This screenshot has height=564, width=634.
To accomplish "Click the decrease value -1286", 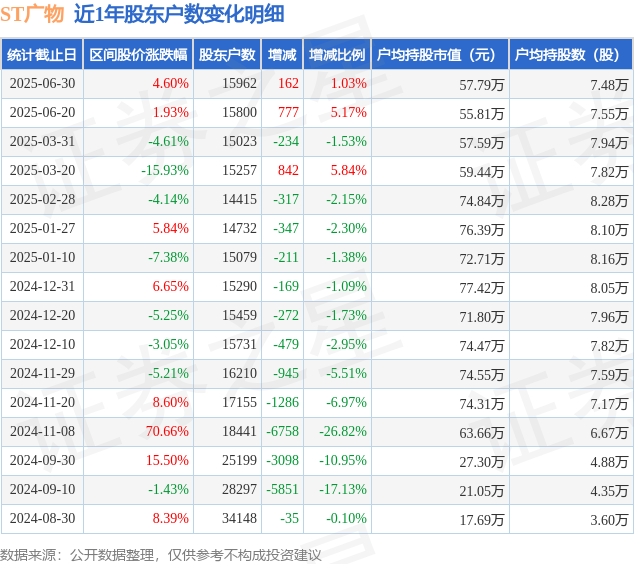I will pos(282,402).
